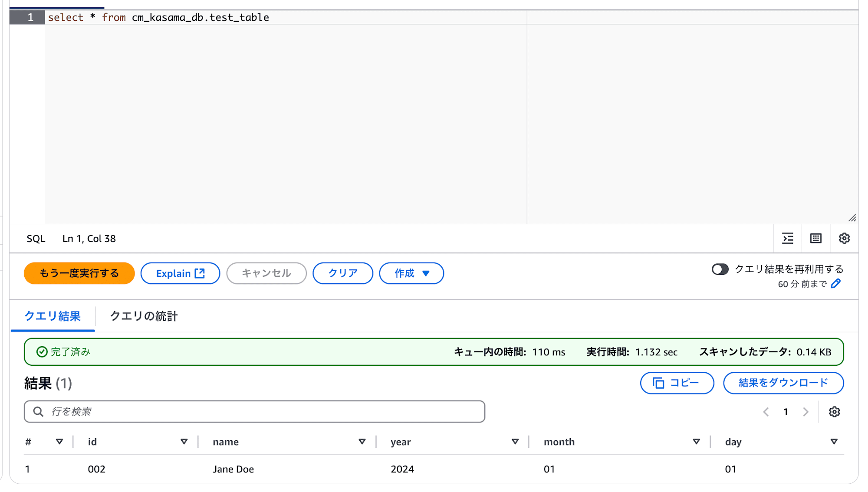Open keyboard shortcuts icon in editor bar
Image resolution: width=868 pixels, height=492 pixels.
pos(816,238)
